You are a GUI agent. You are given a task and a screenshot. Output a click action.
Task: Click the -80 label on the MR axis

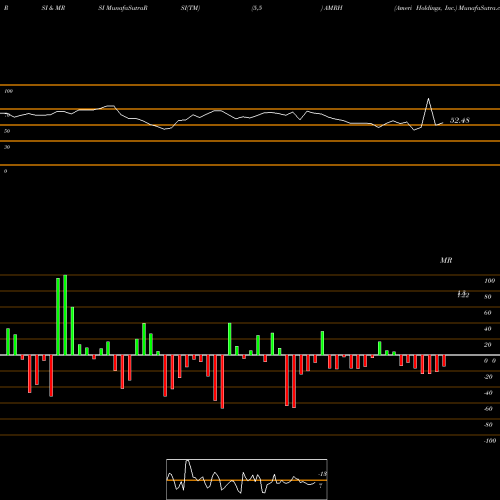pyautogui.click(x=488, y=425)
